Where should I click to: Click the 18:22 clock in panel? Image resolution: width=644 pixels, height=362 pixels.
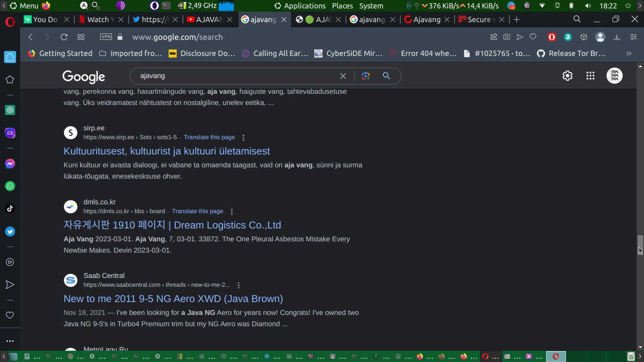pyautogui.click(x=608, y=6)
